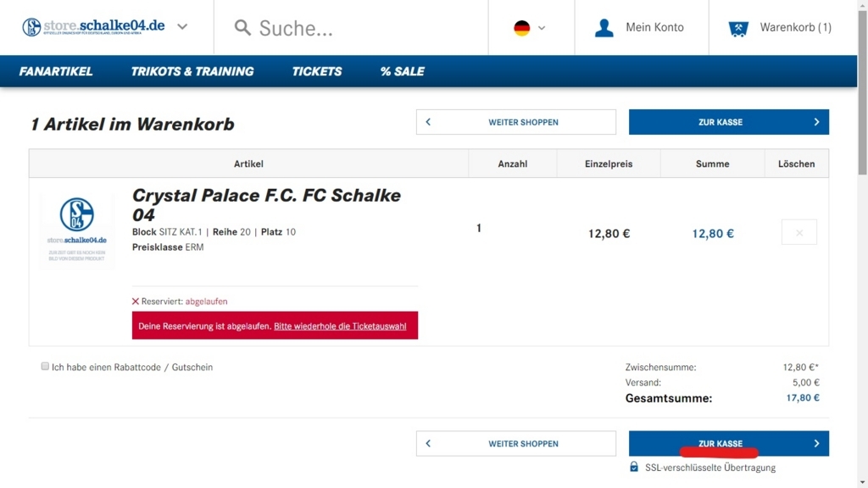Image resolution: width=868 pixels, height=488 pixels.
Task: Go to the TICKETS menu
Action: 317,71
